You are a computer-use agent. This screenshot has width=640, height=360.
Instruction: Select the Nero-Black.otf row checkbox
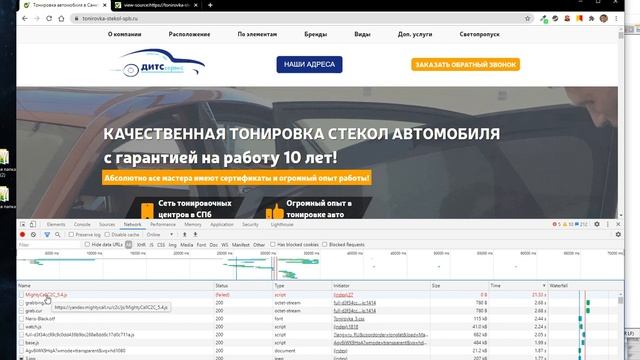pos(21,319)
